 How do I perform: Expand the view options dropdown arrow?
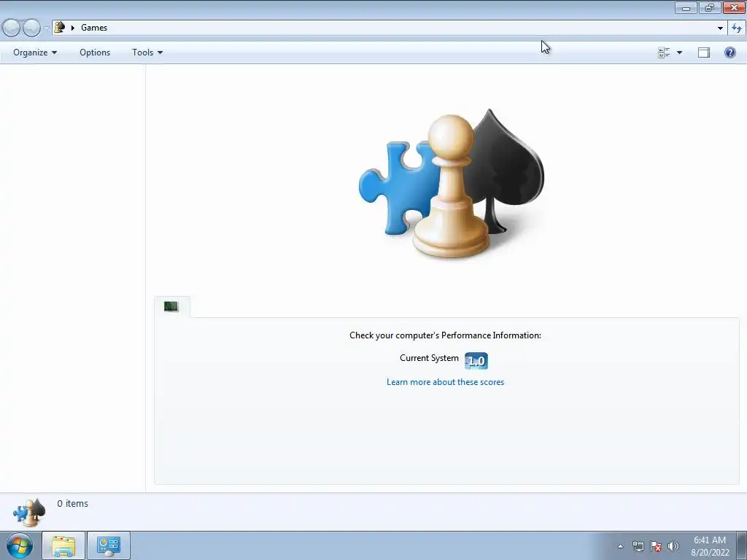679,52
